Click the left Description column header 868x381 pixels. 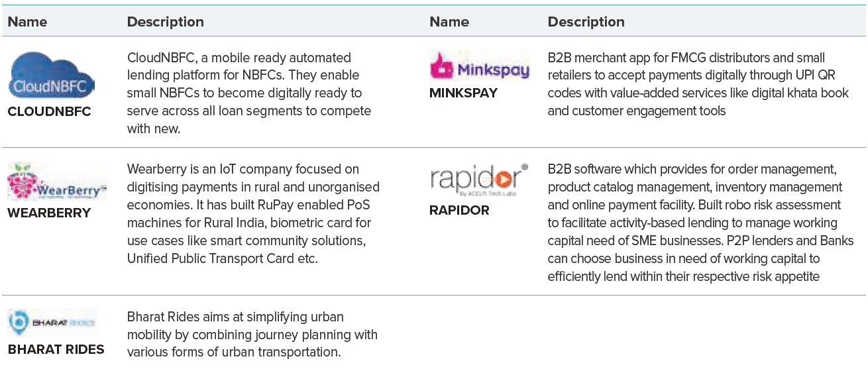tap(166, 22)
